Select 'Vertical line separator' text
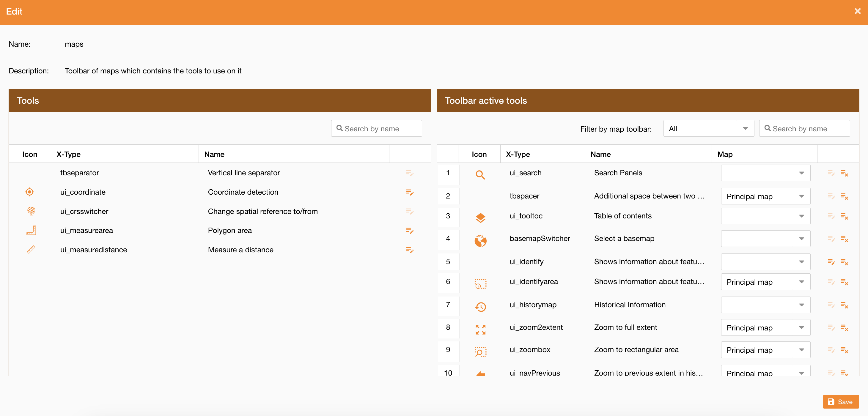868x416 pixels. click(244, 173)
